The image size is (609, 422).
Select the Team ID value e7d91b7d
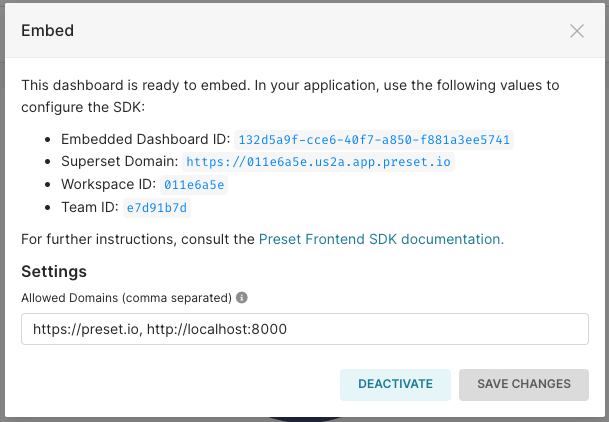[x=157, y=208]
